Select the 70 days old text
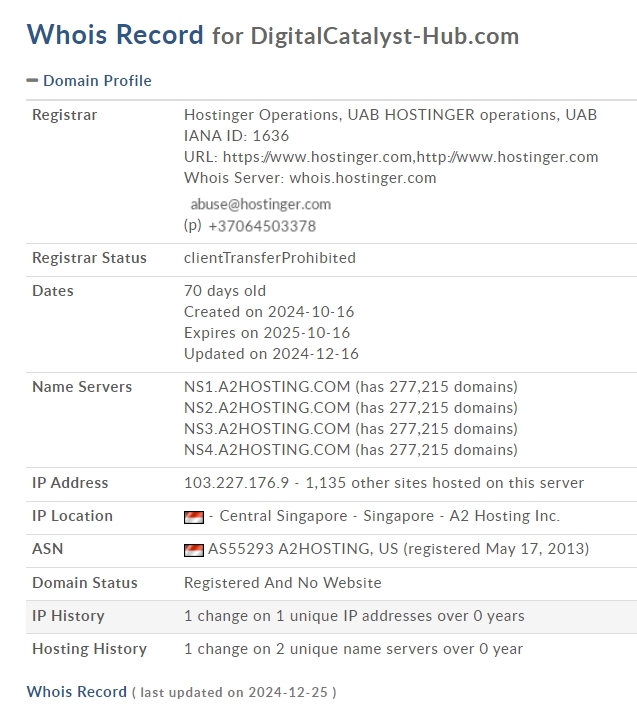This screenshot has height=707, width=637. coord(225,291)
